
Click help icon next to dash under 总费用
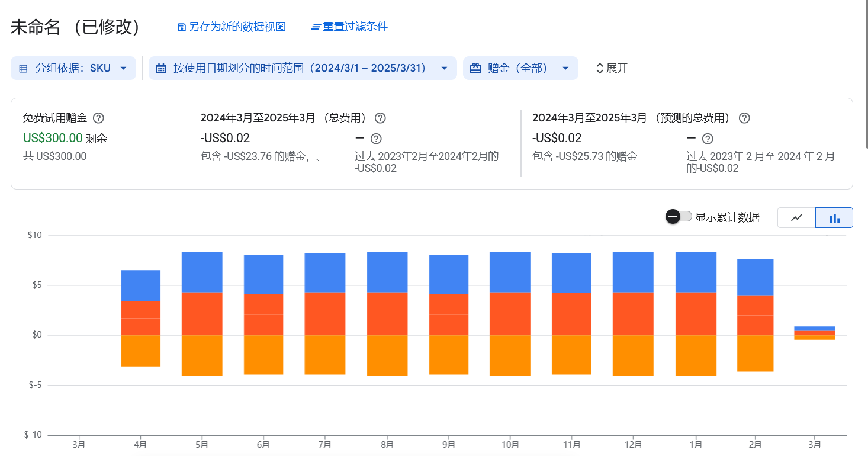tap(375, 139)
